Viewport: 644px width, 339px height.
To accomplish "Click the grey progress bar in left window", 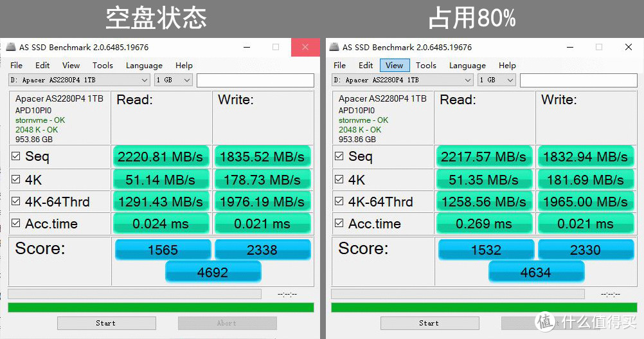I will tap(135, 294).
